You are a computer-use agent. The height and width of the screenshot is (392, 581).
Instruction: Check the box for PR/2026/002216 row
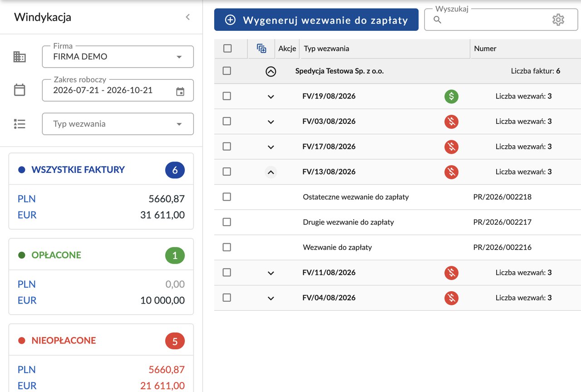(227, 247)
